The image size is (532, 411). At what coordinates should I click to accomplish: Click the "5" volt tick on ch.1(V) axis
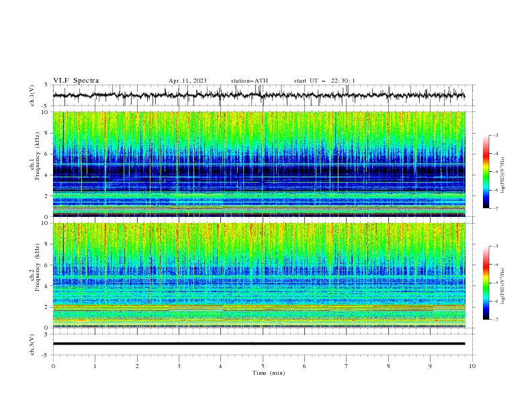(x=46, y=85)
